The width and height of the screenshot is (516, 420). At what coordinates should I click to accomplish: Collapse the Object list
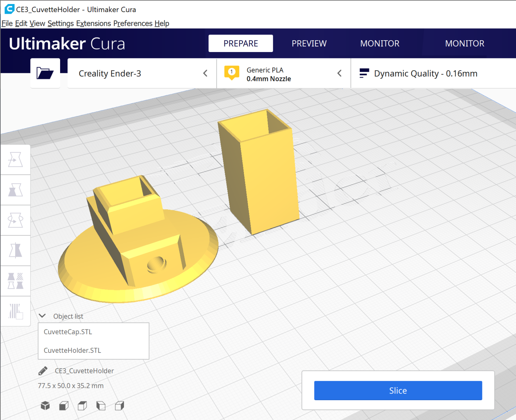pyautogui.click(x=42, y=316)
